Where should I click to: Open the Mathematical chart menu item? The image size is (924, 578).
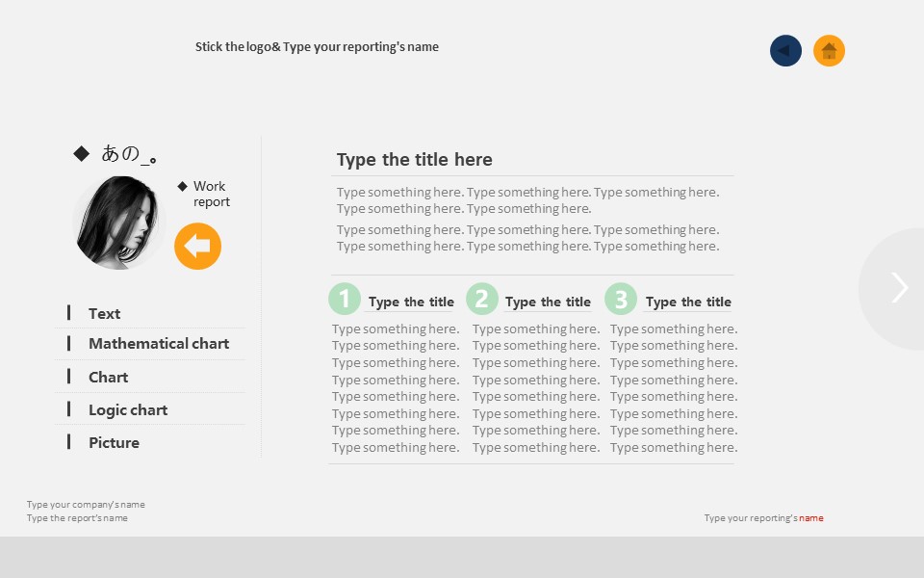point(158,344)
